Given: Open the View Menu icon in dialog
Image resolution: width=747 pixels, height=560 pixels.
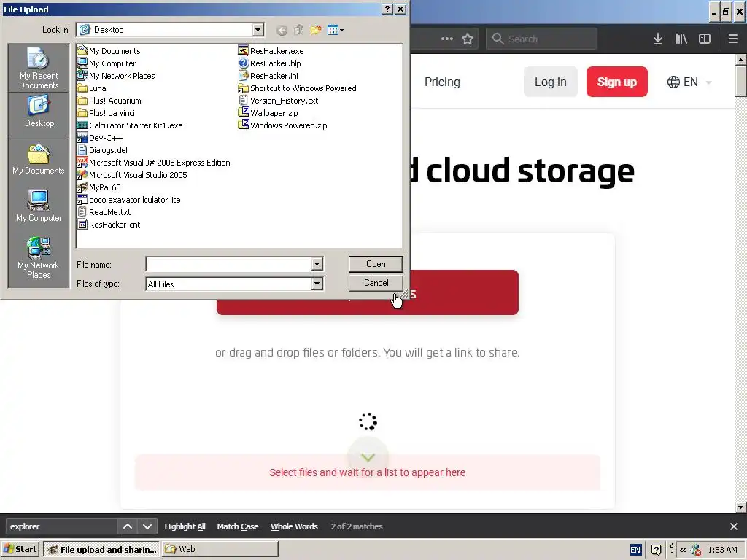Looking at the screenshot, I should (336, 30).
